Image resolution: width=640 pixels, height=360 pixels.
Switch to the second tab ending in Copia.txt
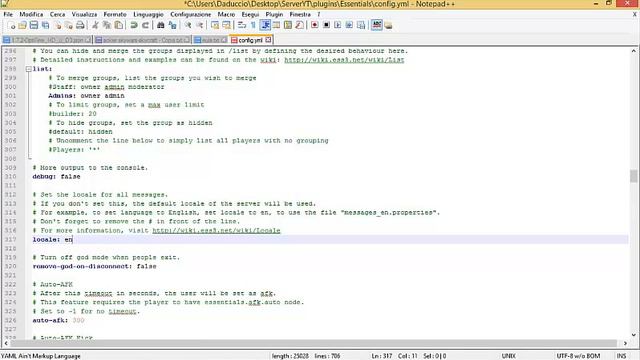pyautogui.click(x=142, y=40)
